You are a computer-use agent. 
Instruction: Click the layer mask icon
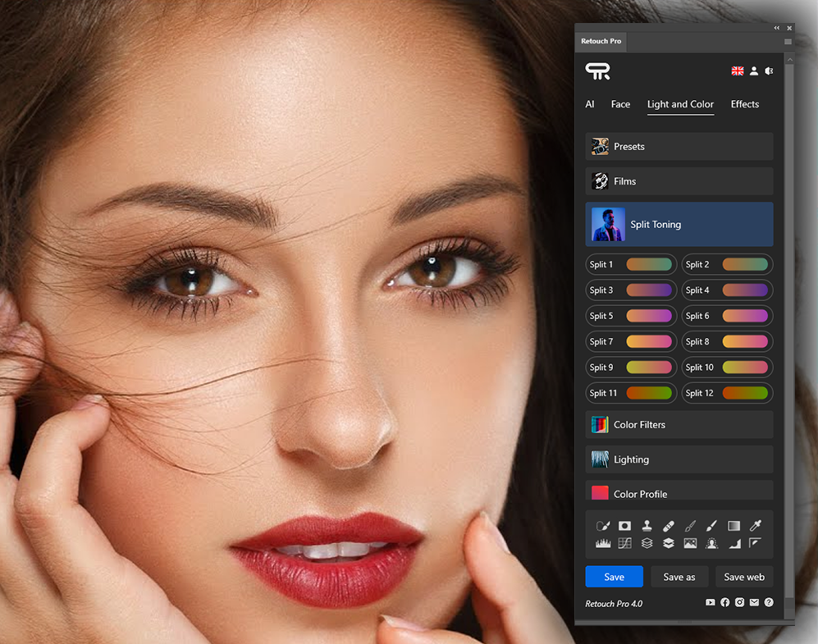pos(624,526)
